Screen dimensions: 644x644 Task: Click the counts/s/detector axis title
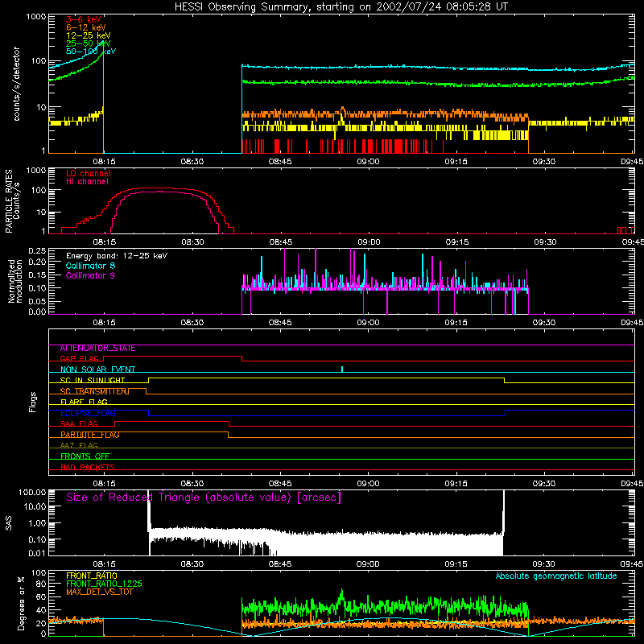[x=16, y=84]
